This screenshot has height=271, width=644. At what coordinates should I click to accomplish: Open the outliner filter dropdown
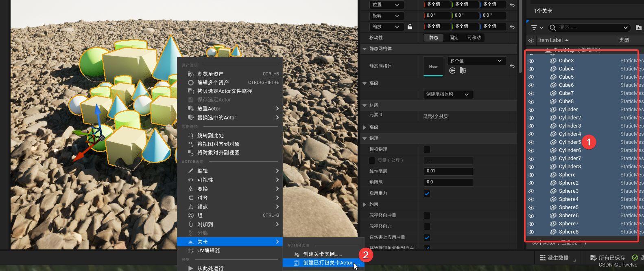pos(537,28)
